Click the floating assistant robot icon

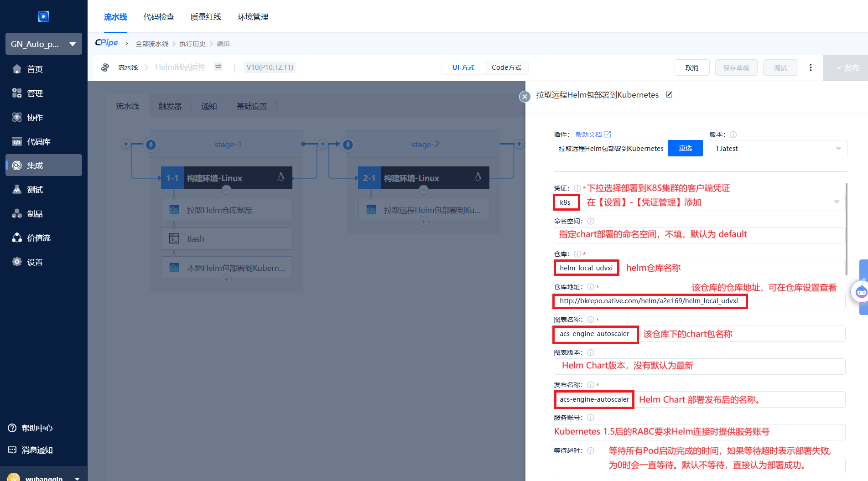860,292
